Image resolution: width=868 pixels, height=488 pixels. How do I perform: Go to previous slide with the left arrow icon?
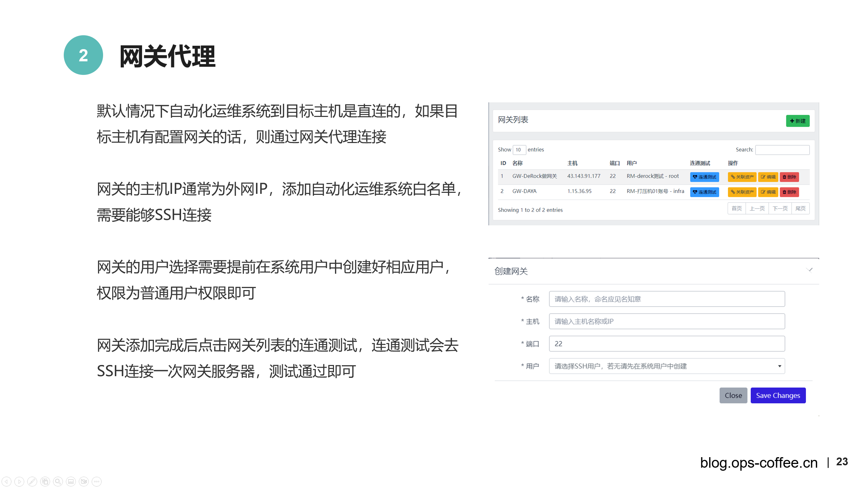[6, 481]
